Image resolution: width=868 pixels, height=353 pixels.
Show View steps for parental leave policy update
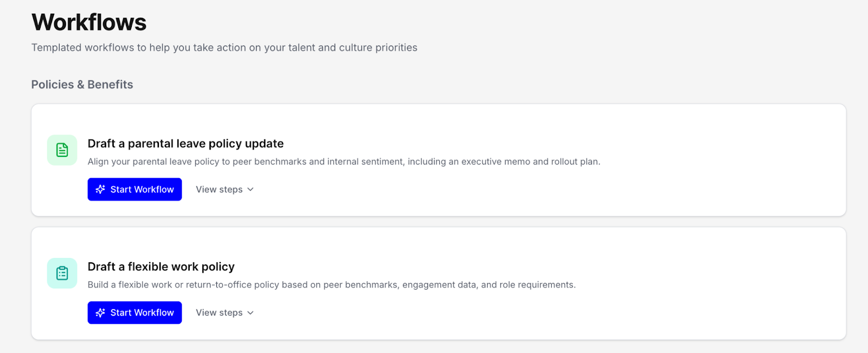(219, 190)
